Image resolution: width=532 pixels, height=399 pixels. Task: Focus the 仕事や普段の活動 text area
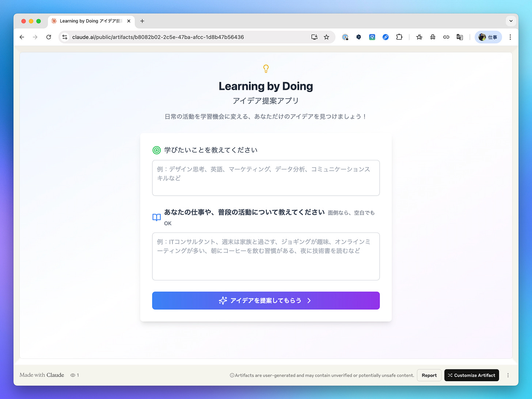[266, 256]
